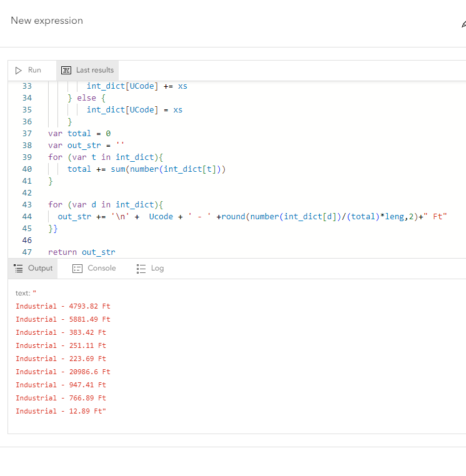Click line number 47 in the gutter

27,252
